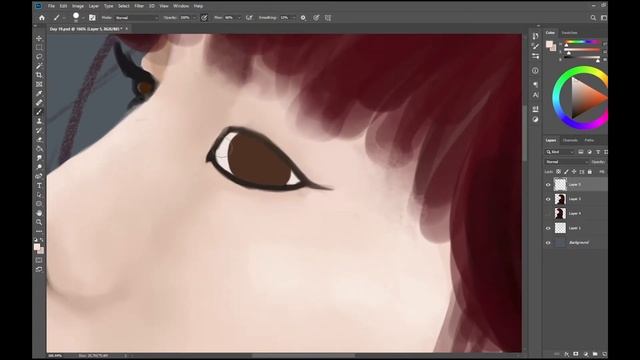Select the Paint Bucket tool
The image size is (640, 360).
click(x=39, y=149)
